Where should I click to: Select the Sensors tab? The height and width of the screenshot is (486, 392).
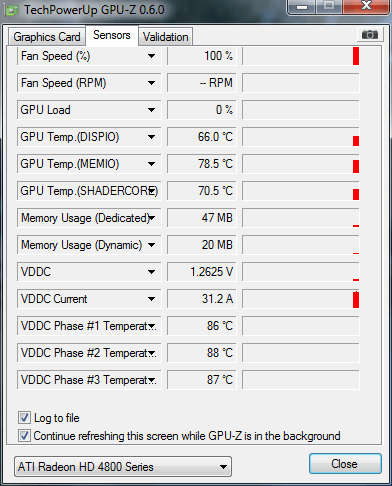click(x=112, y=35)
